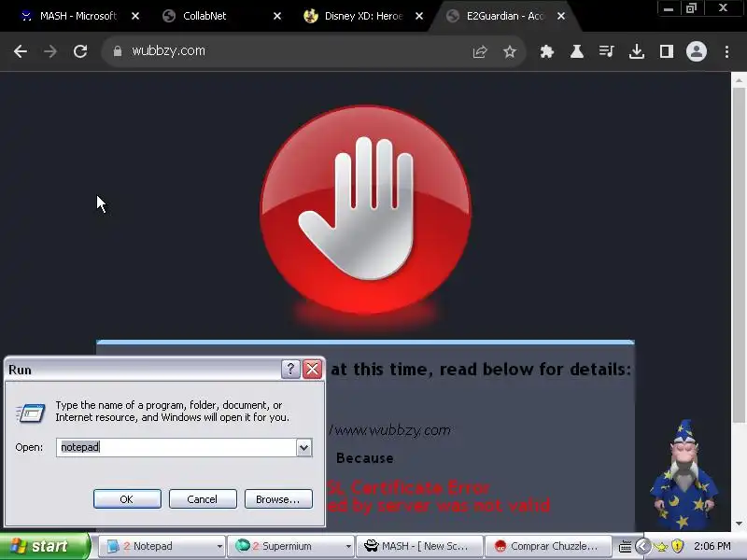
Task: Click the red stop hand image
Action: point(365,209)
